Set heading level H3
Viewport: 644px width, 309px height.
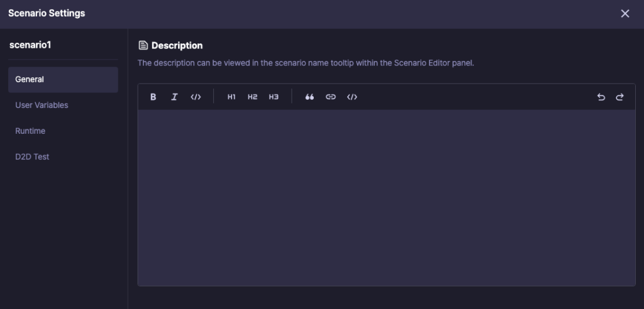274,97
